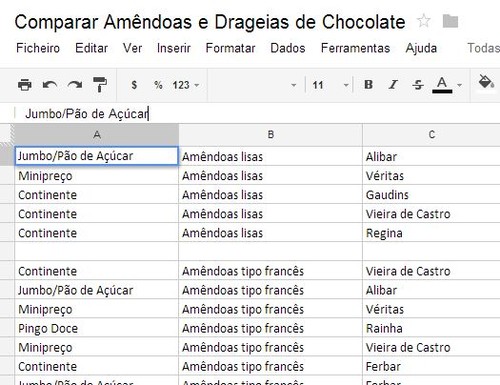
Task: Select the paint format tool
Action: pos(100,85)
